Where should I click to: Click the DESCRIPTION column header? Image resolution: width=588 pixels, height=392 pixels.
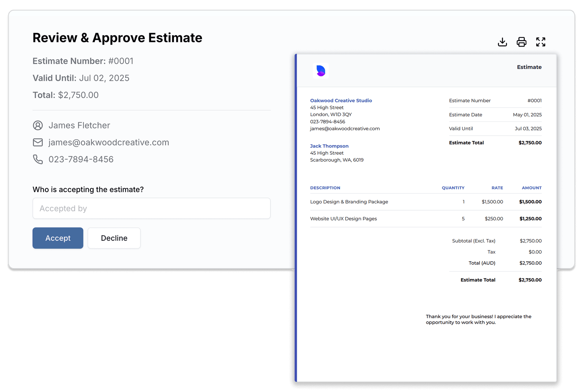(325, 188)
